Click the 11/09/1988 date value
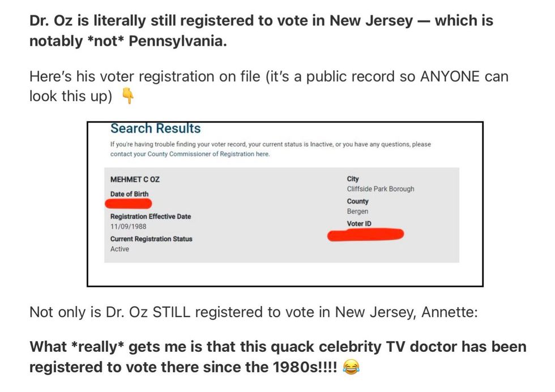 128,226
